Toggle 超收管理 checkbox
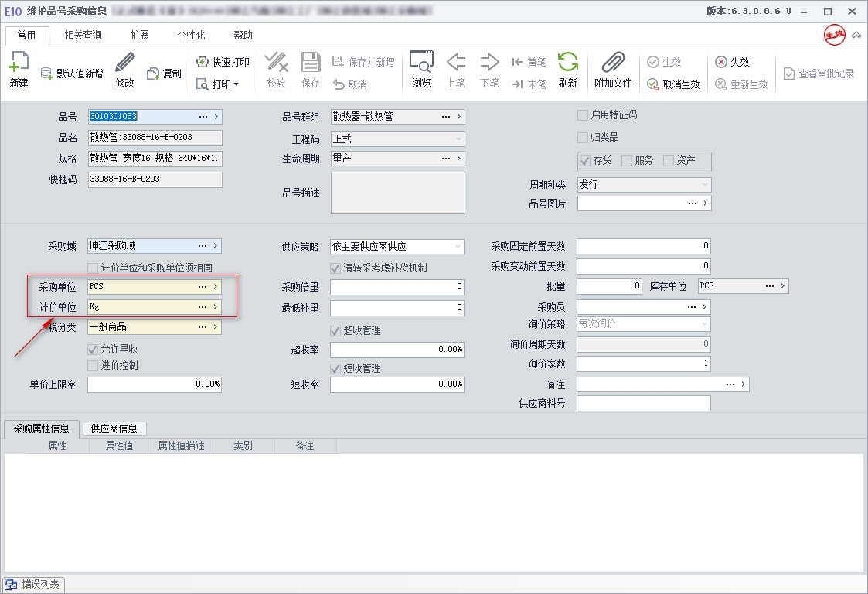 click(x=335, y=331)
